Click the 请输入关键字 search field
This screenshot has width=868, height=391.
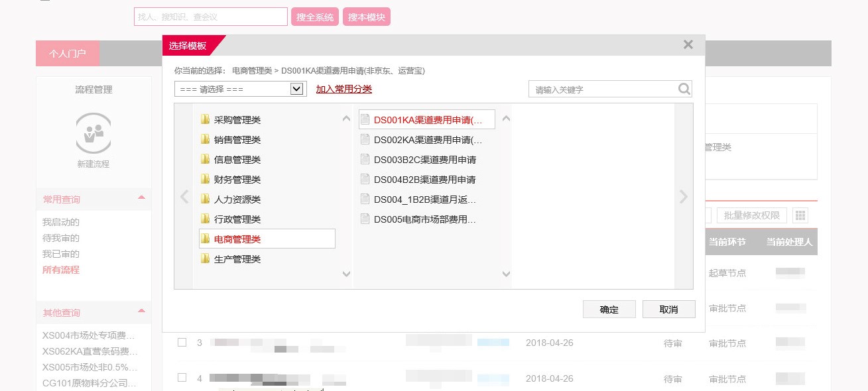click(x=602, y=89)
